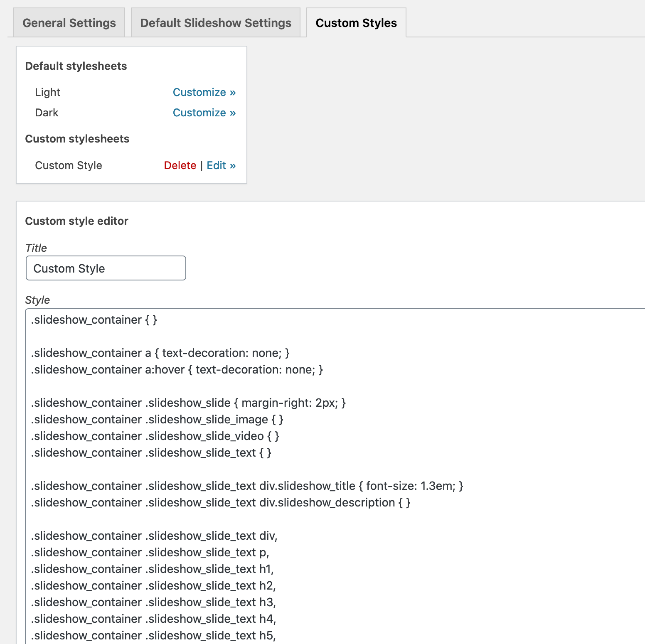Click the '.slideshow_slide_text div,' line

[154, 536]
